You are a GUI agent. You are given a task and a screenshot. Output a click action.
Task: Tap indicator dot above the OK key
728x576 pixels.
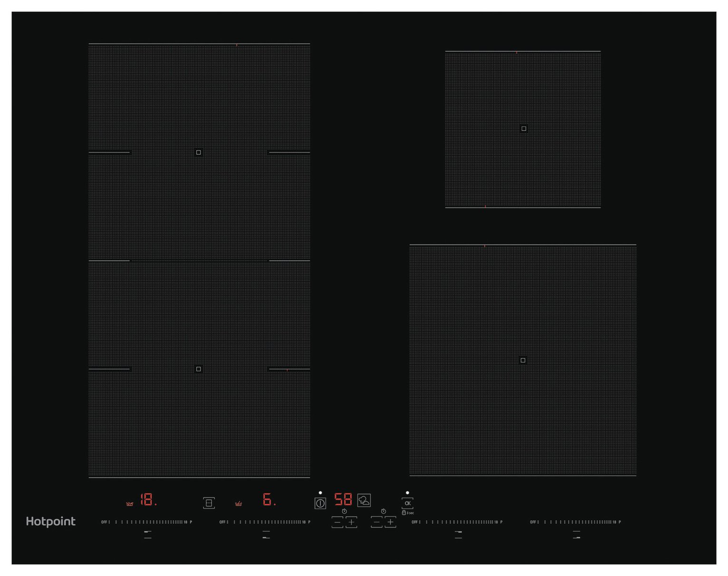coord(407,493)
